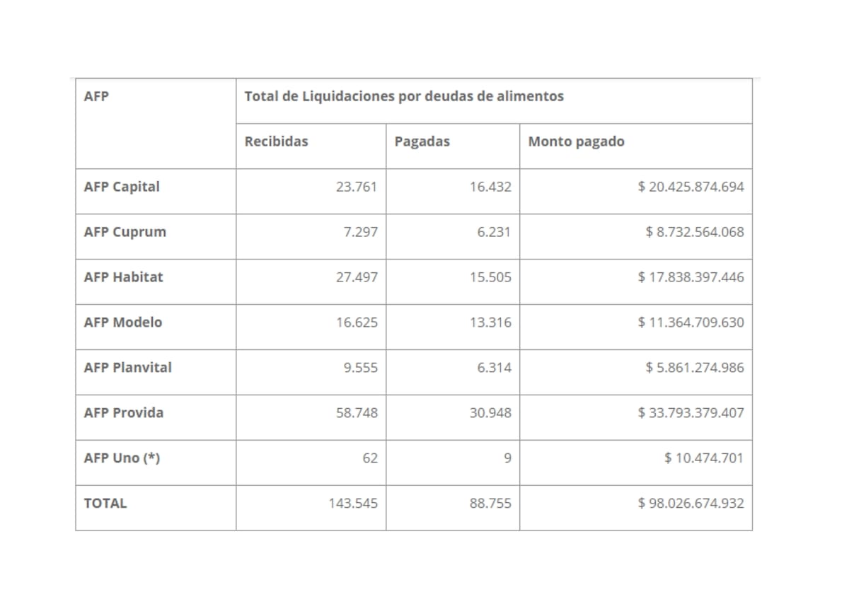849x616 pixels.
Task: Select AFP Habitat amount $ 17.838.397.446
Action: (691, 277)
